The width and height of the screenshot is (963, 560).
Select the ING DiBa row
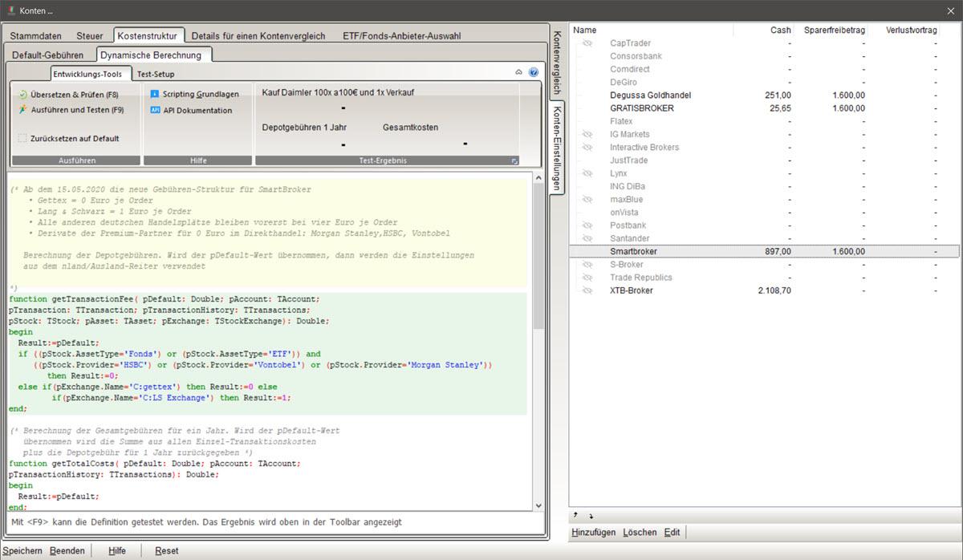click(x=764, y=187)
